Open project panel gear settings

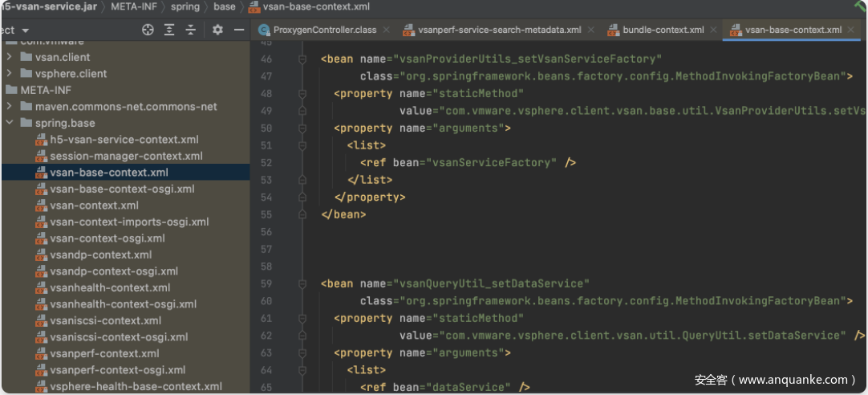(x=217, y=30)
